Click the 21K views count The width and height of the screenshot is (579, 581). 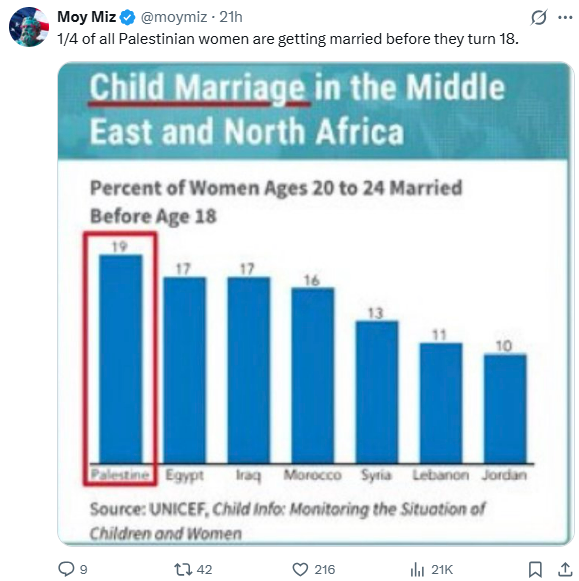pos(442,570)
